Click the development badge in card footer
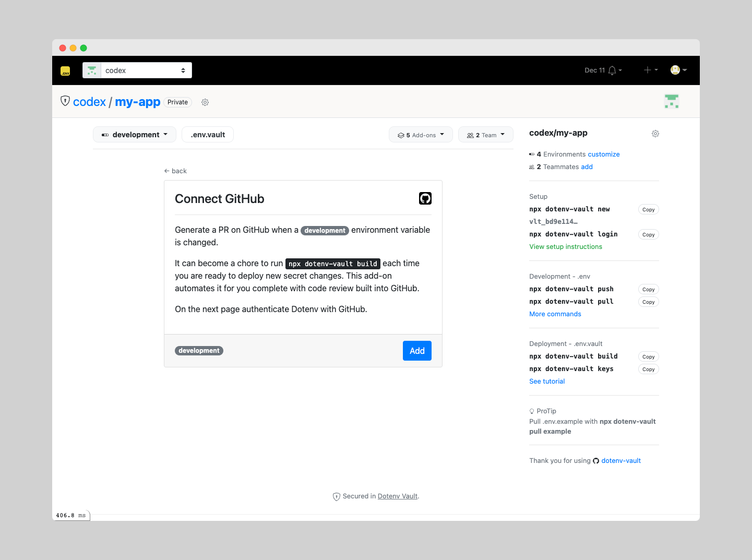752x560 pixels. point(199,351)
